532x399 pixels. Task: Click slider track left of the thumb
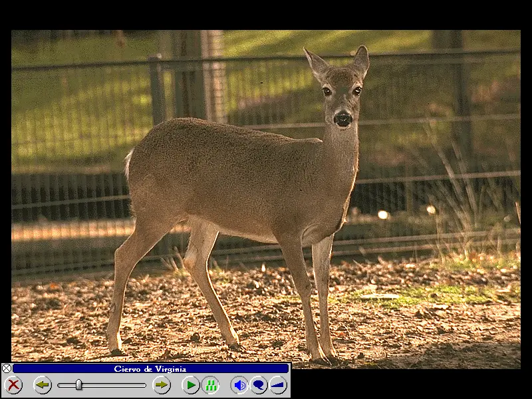point(65,385)
